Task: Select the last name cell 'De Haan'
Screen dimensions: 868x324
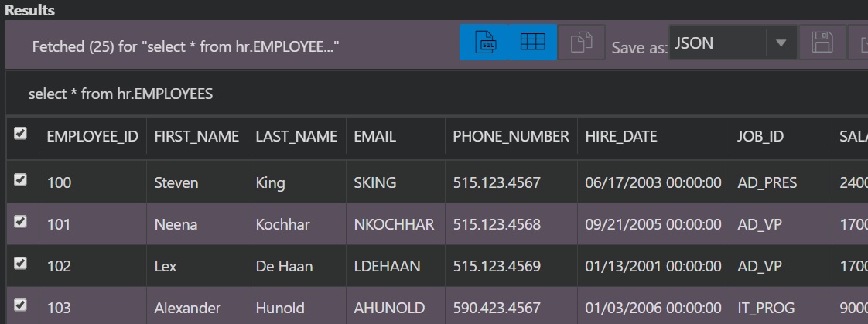Action: point(296,267)
